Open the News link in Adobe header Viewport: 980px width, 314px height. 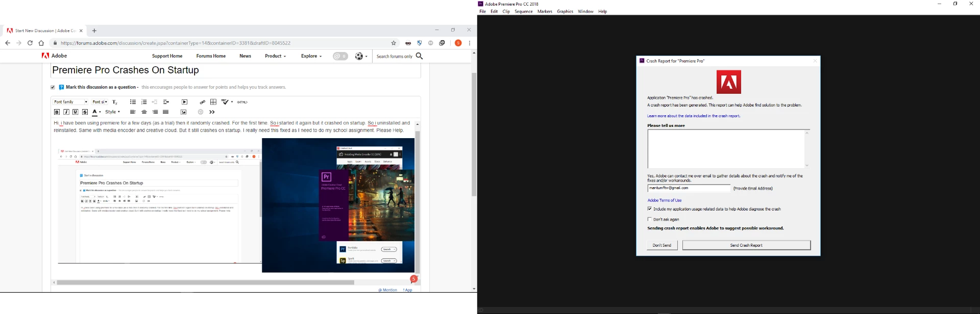click(245, 56)
